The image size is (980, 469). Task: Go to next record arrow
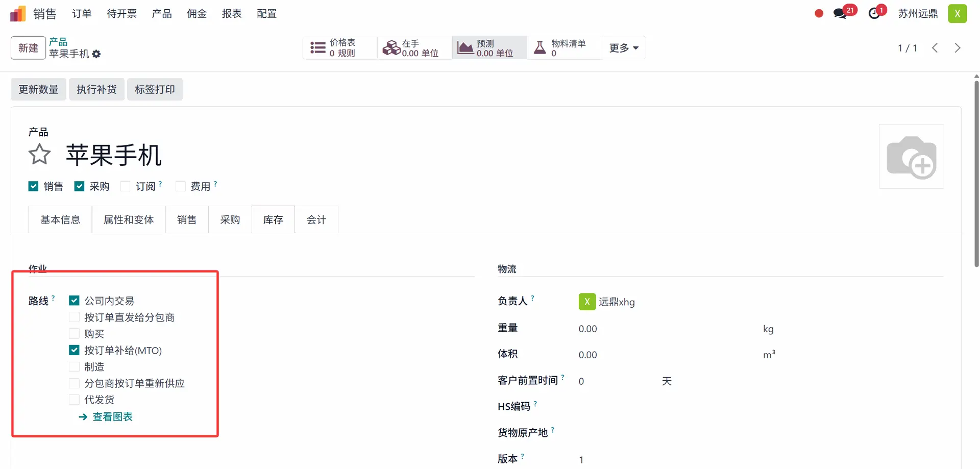pyautogui.click(x=958, y=48)
